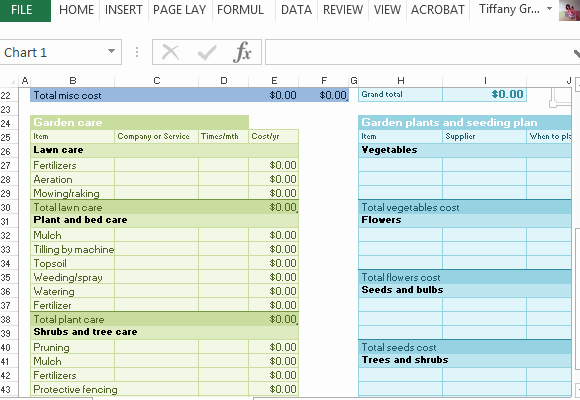Screen dimensions: 580x400
Task: Select the Mowing/raking cell
Action: coord(72,193)
